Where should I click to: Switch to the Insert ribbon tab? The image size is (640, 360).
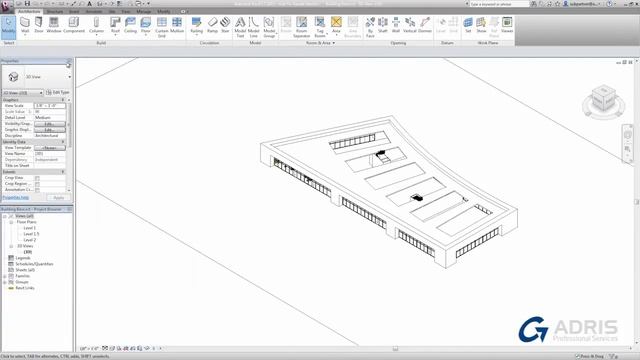[x=74, y=11]
